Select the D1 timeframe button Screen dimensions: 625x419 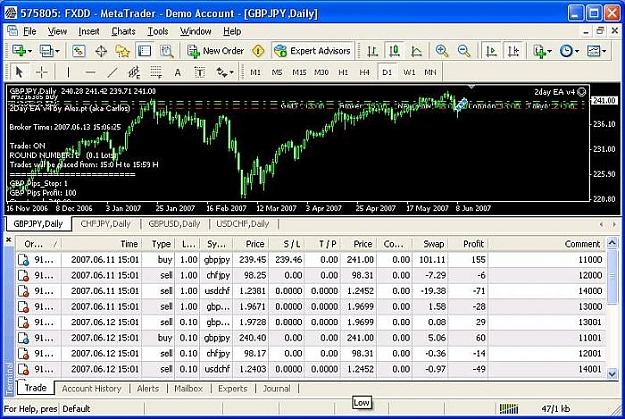click(387, 72)
